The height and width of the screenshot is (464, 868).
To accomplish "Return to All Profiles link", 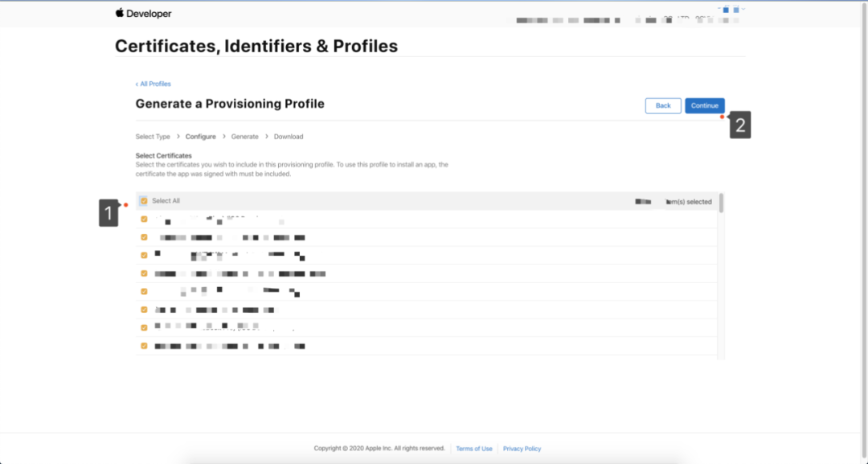I will [155, 84].
